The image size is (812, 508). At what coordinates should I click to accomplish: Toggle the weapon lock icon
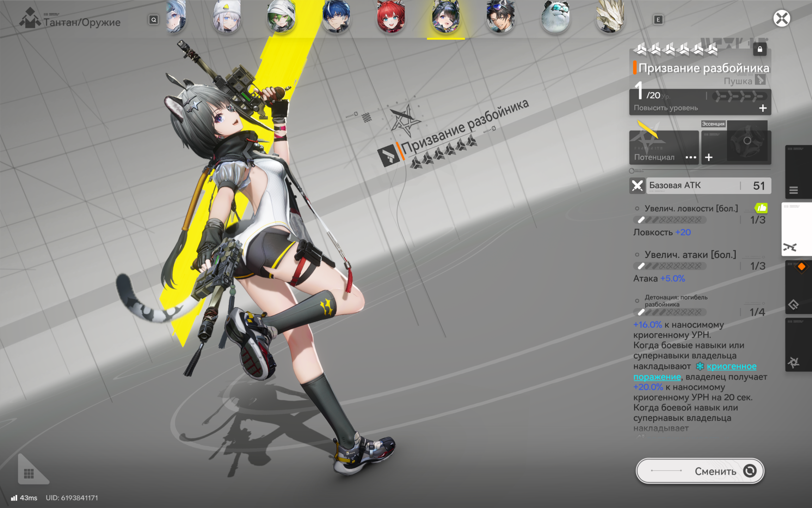pyautogui.click(x=759, y=49)
